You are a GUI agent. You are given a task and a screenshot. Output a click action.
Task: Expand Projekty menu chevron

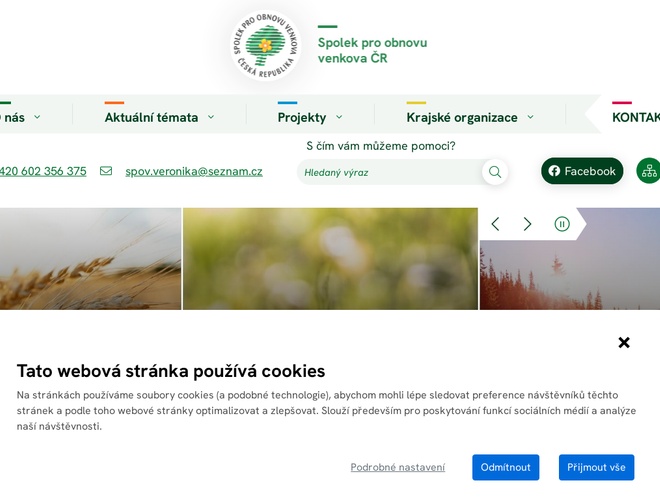tap(339, 117)
